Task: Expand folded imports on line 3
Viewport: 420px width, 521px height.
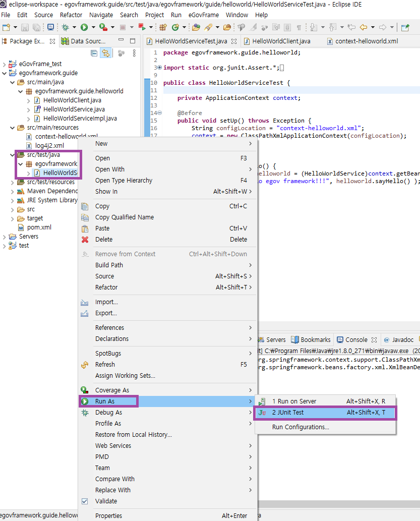Action: coord(159,68)
